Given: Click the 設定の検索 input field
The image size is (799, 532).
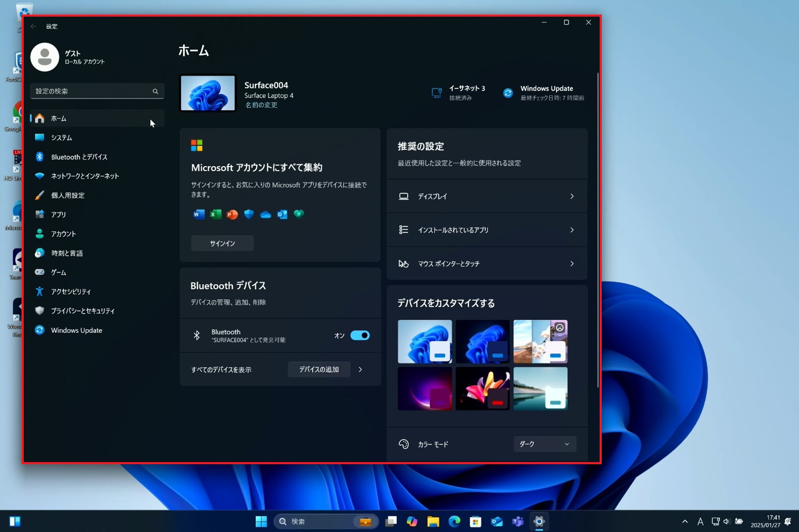Looking at the screenshot, I should coord(97,91).
